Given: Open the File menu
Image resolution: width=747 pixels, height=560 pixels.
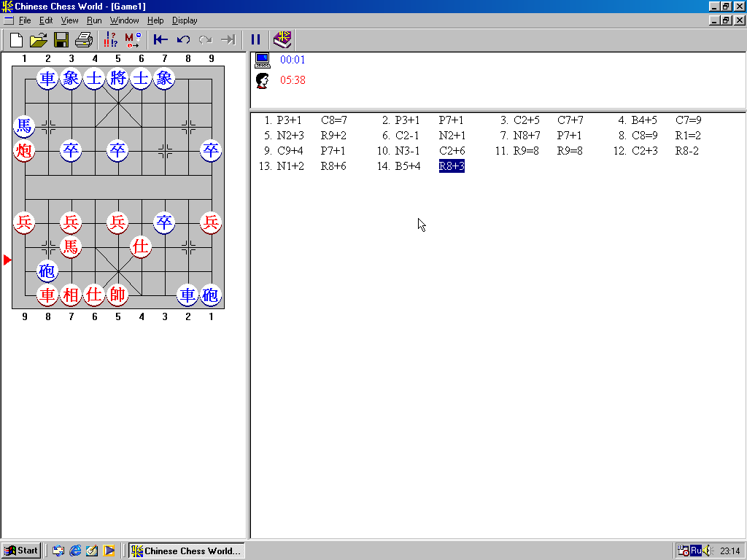Looking at the screenshot, I should pos(25,20).
